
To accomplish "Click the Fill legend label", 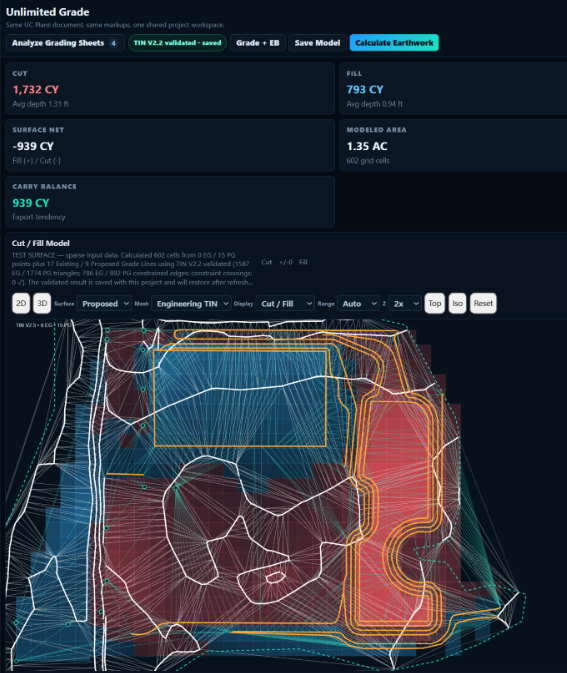I will coord(303,262).
